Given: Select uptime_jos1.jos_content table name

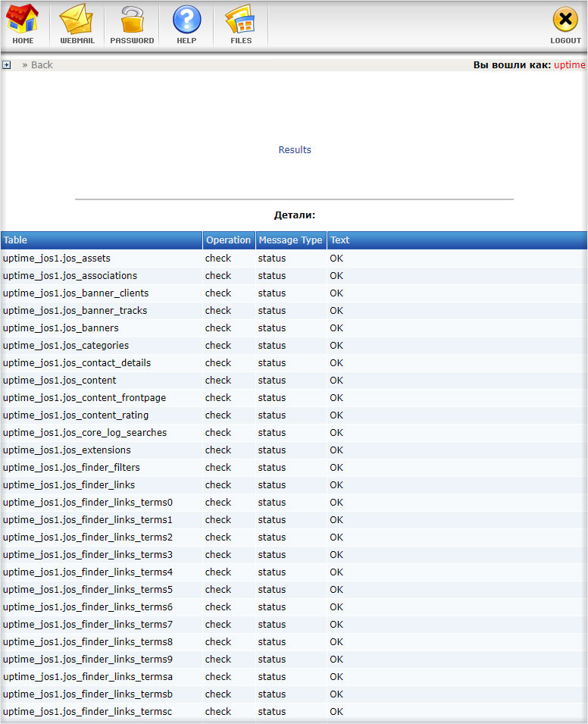Looking at the screenshot, I should [60, 381].
